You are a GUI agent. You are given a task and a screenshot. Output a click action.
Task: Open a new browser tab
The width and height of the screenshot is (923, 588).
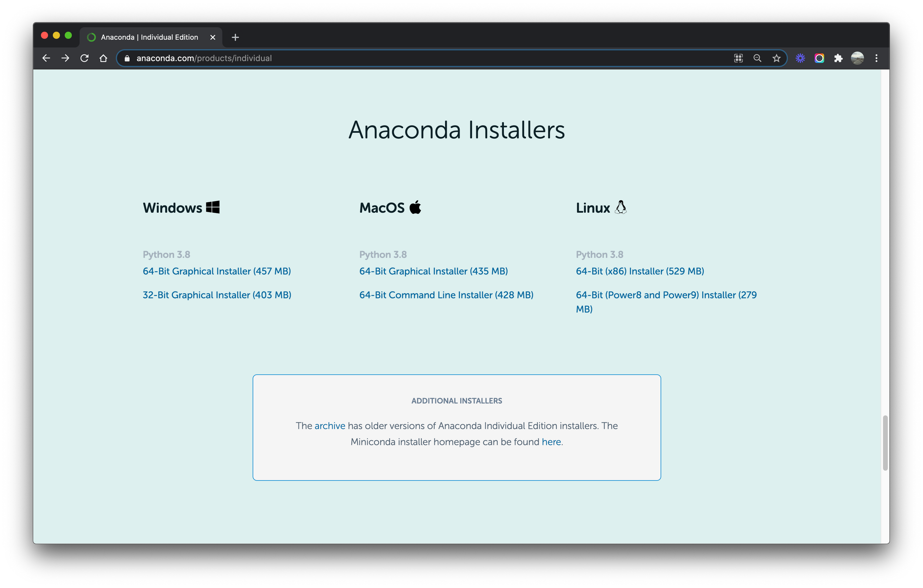236,37
